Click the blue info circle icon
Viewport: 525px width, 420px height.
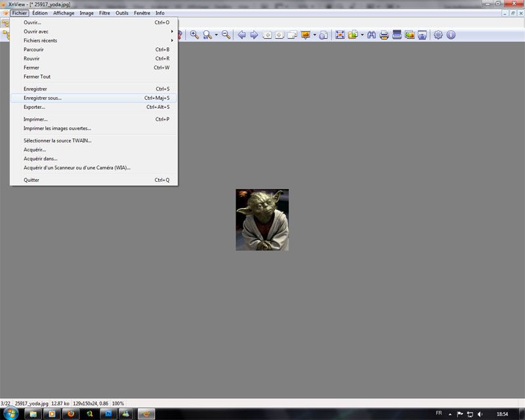click(x=451, y=35)
